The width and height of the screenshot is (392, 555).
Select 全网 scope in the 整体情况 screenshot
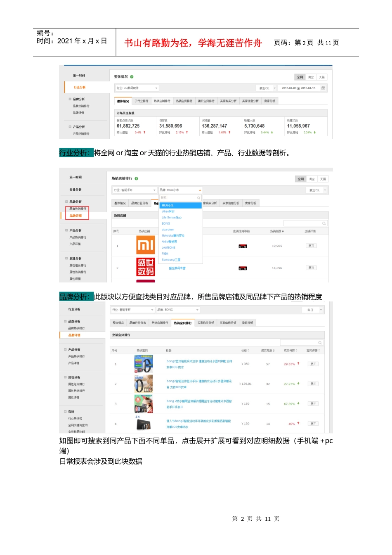300,77
